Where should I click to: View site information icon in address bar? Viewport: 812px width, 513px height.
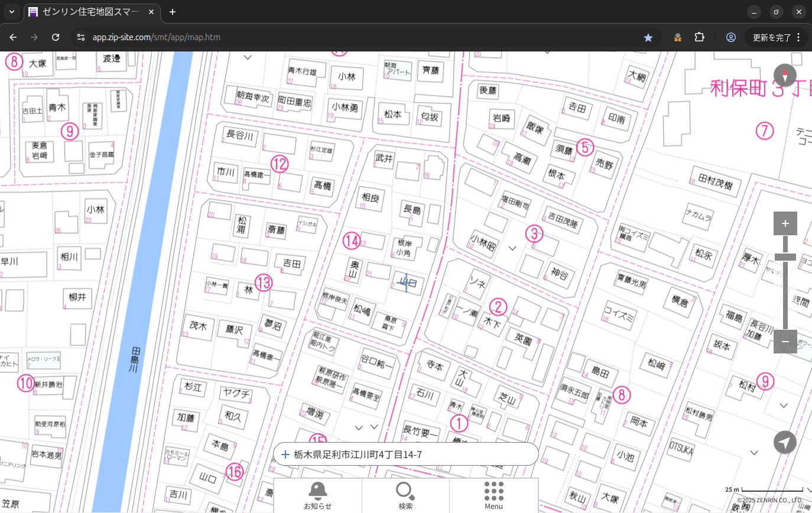click(x=81, y=37)
